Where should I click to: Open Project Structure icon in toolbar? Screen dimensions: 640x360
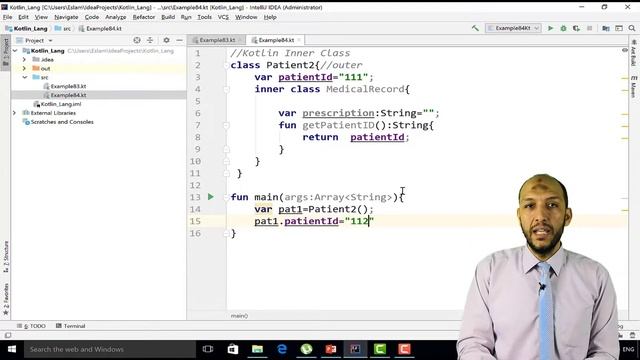[606, 28]
